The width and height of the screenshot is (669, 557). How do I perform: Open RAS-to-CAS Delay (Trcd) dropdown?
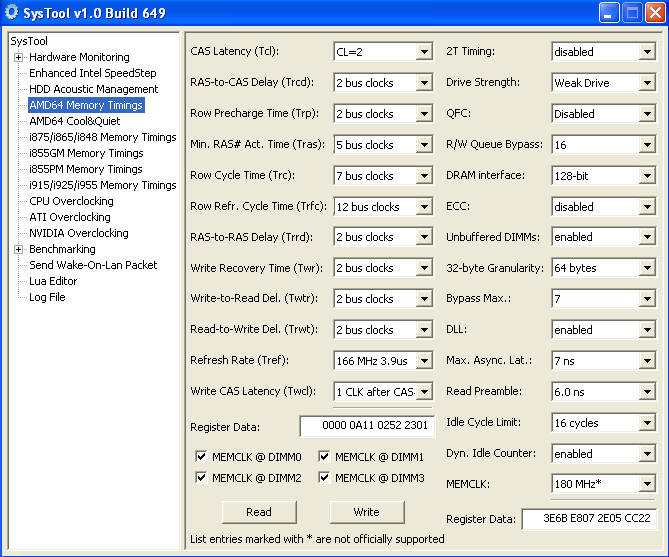pyautogui.click(x=383, y=83)
